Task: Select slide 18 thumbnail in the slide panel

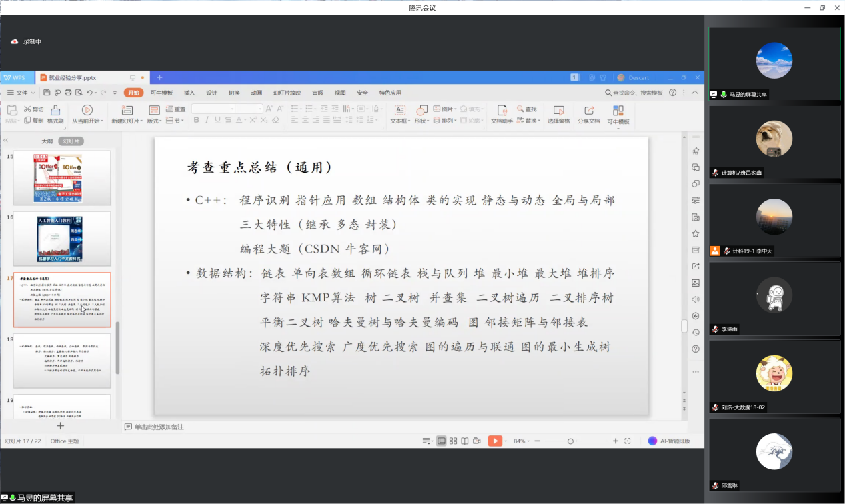Action: [x=62, y=361]
